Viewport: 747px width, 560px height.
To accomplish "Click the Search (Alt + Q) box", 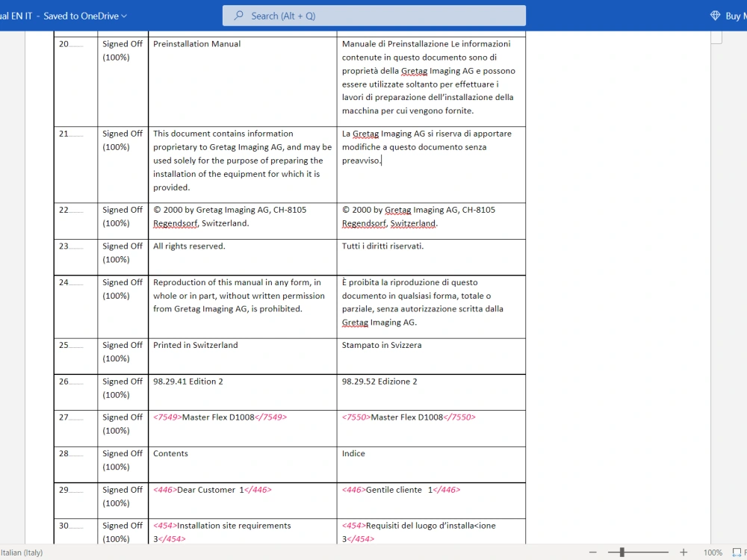I will pyautogui.click(x=374, y=16).
